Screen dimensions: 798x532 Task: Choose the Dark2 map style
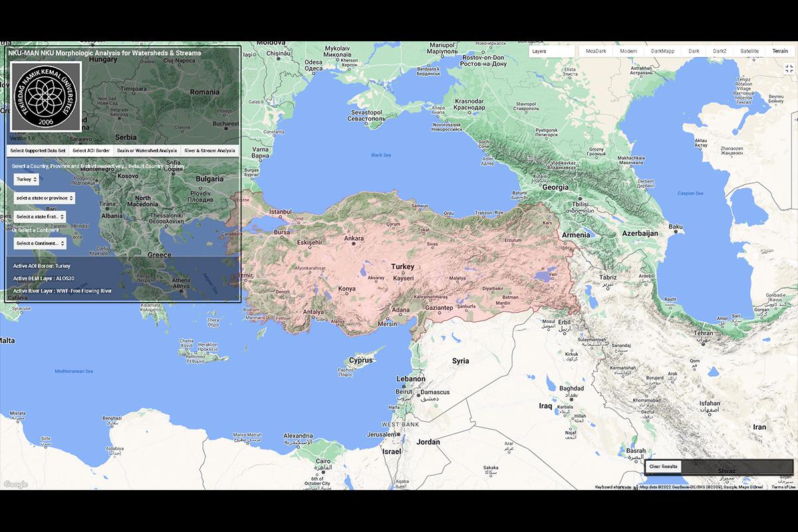coord(720,51)
